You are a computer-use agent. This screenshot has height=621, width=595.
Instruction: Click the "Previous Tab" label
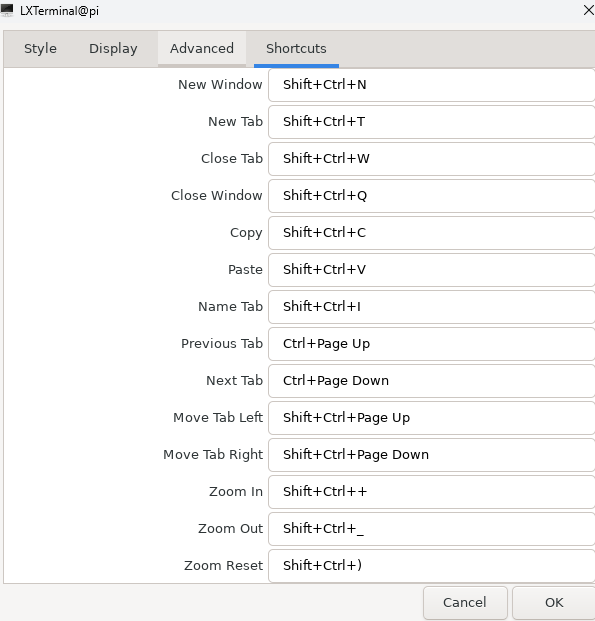(222, 343)
